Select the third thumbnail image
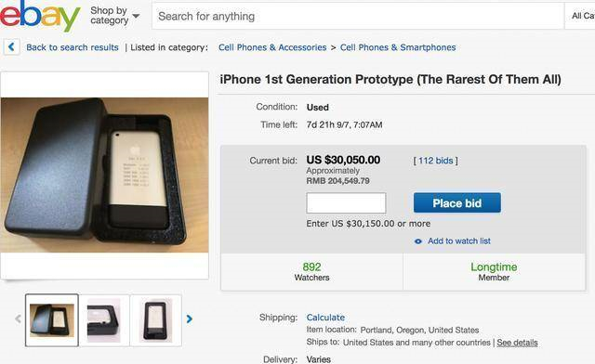The image size is (595, 364). click(x=155, y=320)
